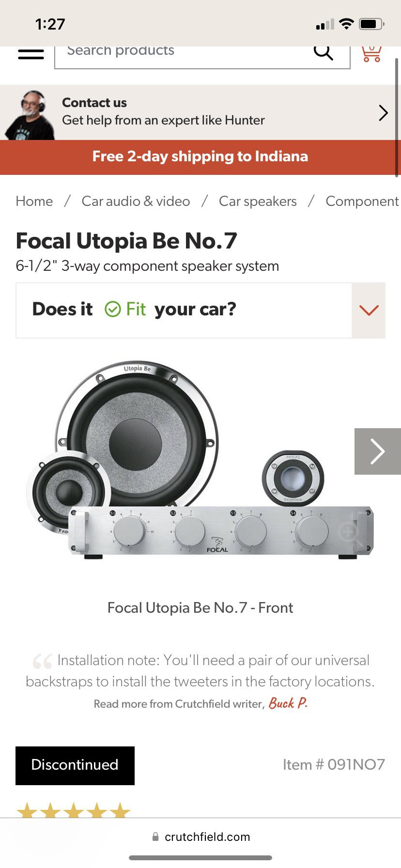Tap the green Fit checkmark
401x868 pixels.
point(112,309)
